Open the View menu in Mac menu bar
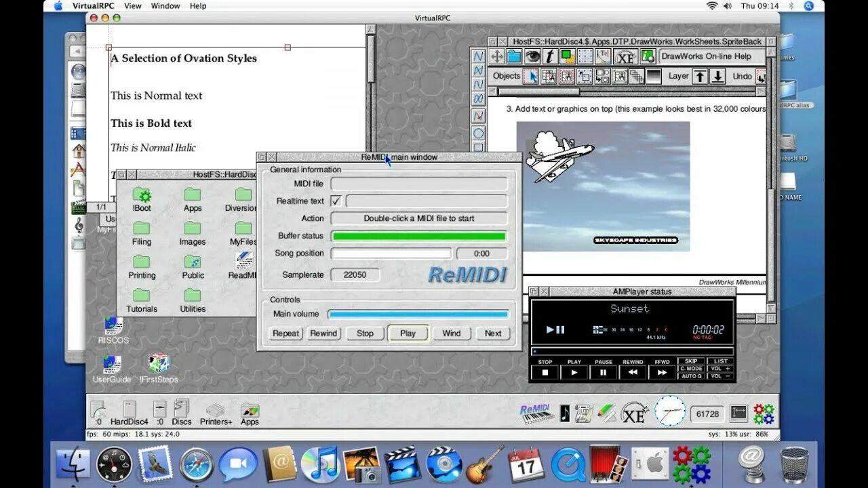 [133, 5]
